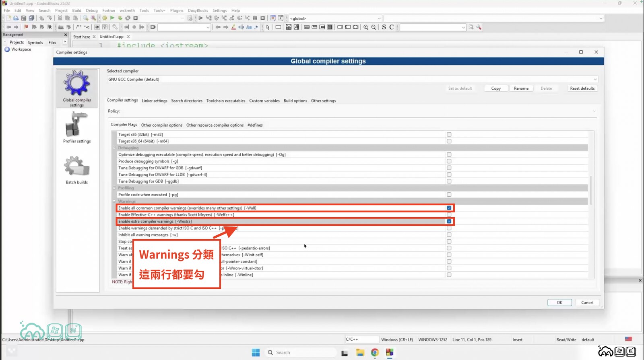The height and width of the screenshot is (360, 644).
Task: Click the Zoom out magnifier icon
Action: (374, 27)
